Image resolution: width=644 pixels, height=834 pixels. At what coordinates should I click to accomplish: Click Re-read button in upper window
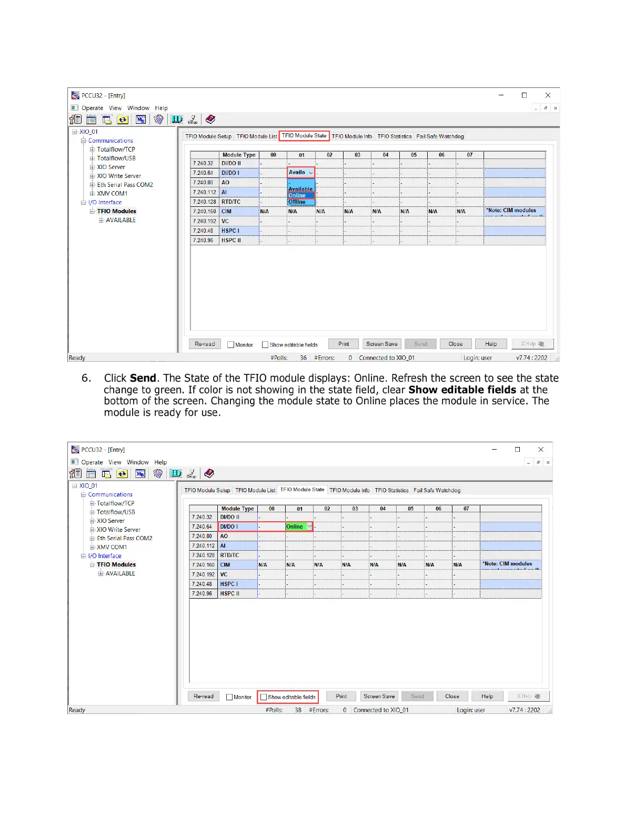coord(205,344)
